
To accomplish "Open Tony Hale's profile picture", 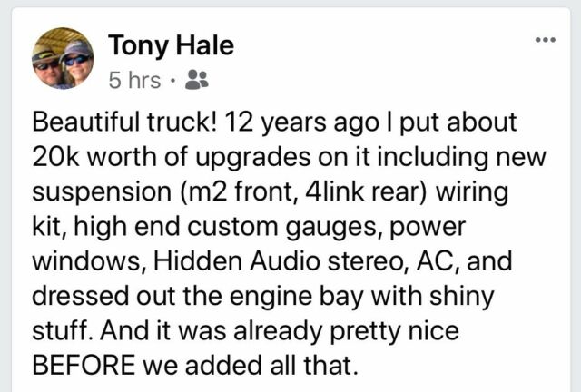I will click(x=63, y=60).
